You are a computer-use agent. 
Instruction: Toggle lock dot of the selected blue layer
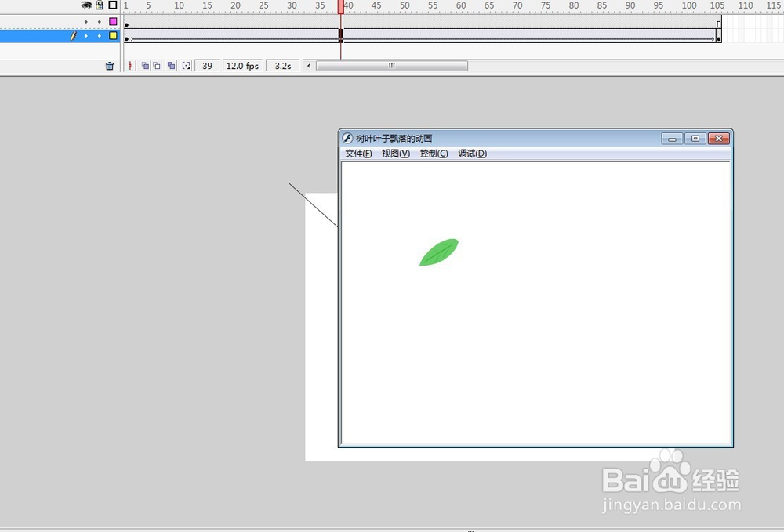[x=100, y=36]
